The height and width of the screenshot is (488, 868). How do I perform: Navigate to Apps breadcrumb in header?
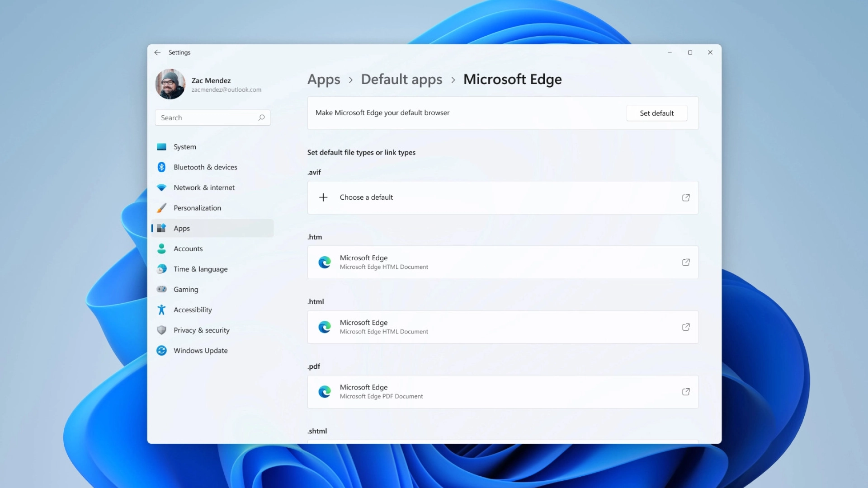324,80
